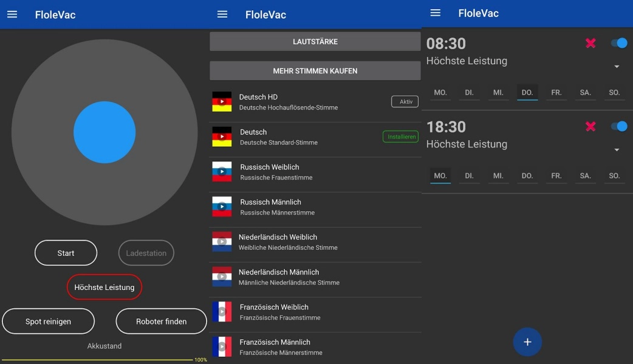Select the Russisch Weiblich voice row

coord(315,172)
